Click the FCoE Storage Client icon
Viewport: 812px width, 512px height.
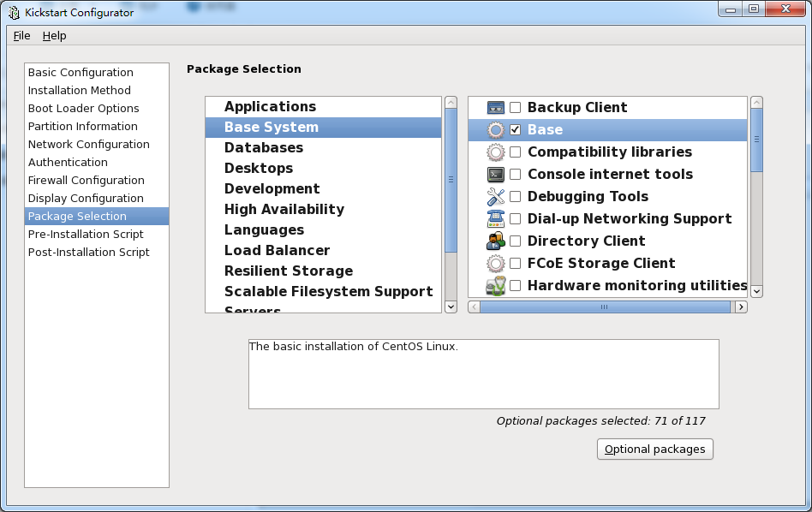[496, 264]
